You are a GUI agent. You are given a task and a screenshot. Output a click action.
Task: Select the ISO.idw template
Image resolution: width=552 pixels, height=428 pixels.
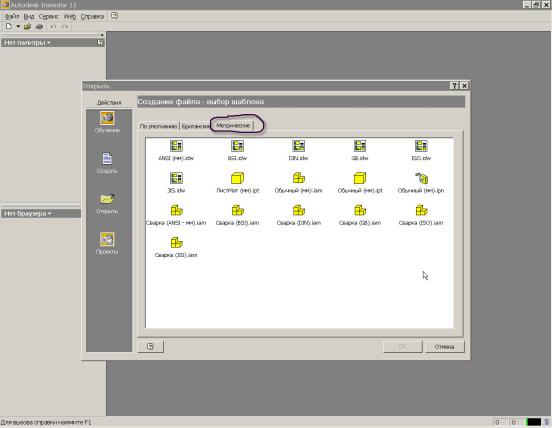tap(421, 150)
